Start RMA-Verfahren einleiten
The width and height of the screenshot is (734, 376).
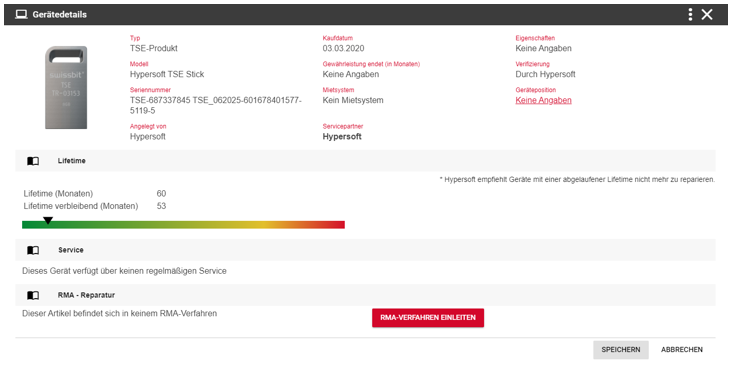(x=428, y=317)
